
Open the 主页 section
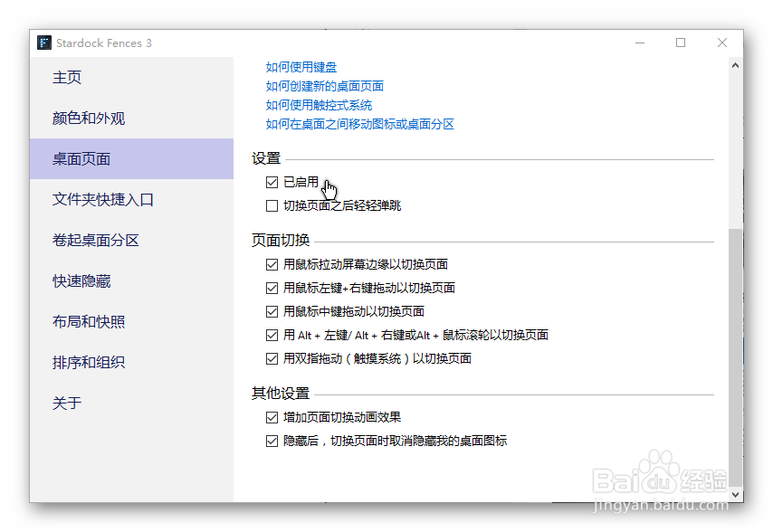click(131, 77)
